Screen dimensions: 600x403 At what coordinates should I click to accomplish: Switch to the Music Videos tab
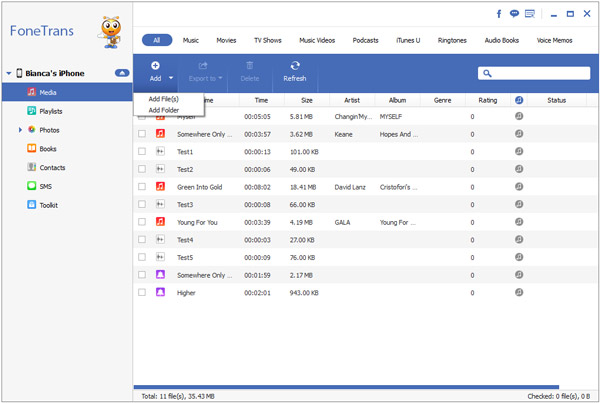pyautogui.click(x=317, y=40)
